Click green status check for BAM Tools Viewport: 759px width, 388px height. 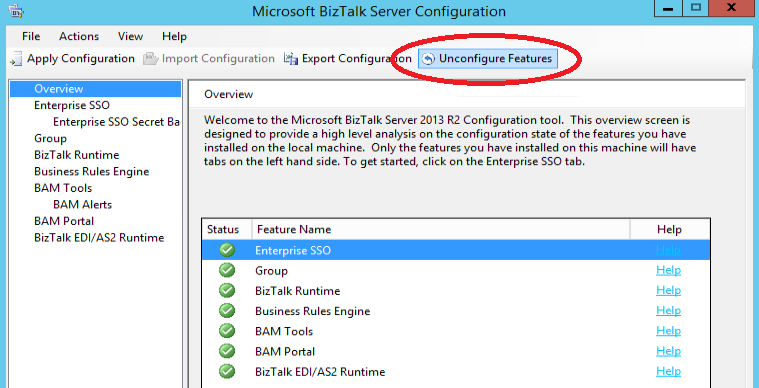pos(227,331)
